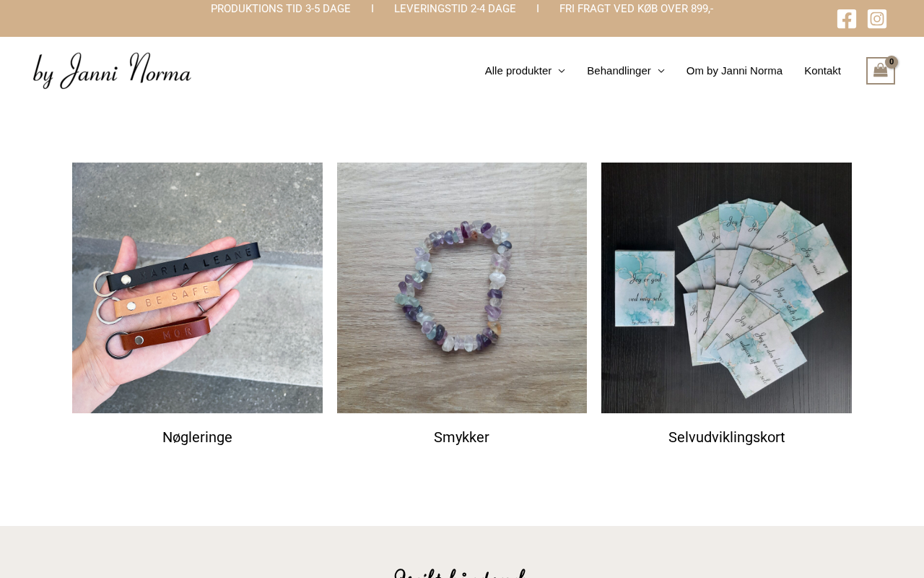
Task: Click the cart item count badge
Action: pyautogui.click(x=892, y=62)
